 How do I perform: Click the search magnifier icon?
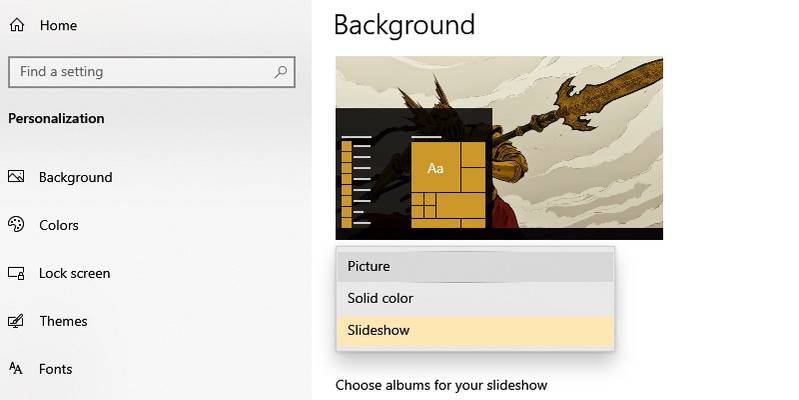pos(281,72)
